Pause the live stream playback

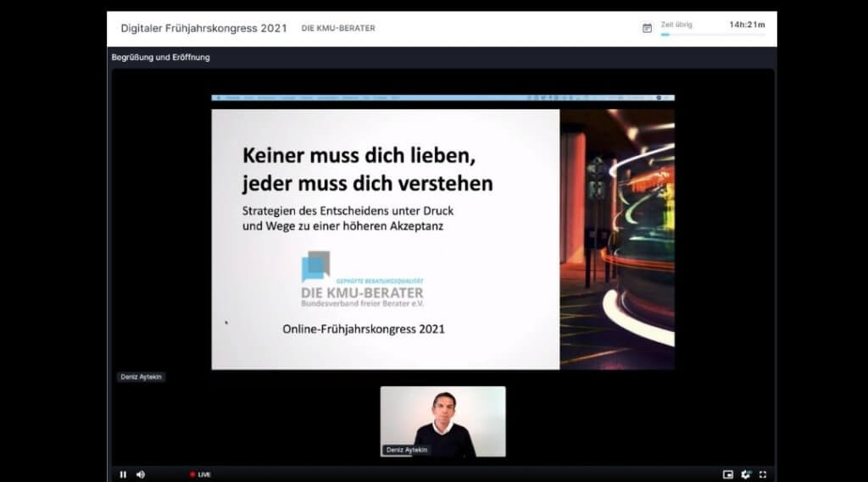pyautogui.click(x=123, y=474)
